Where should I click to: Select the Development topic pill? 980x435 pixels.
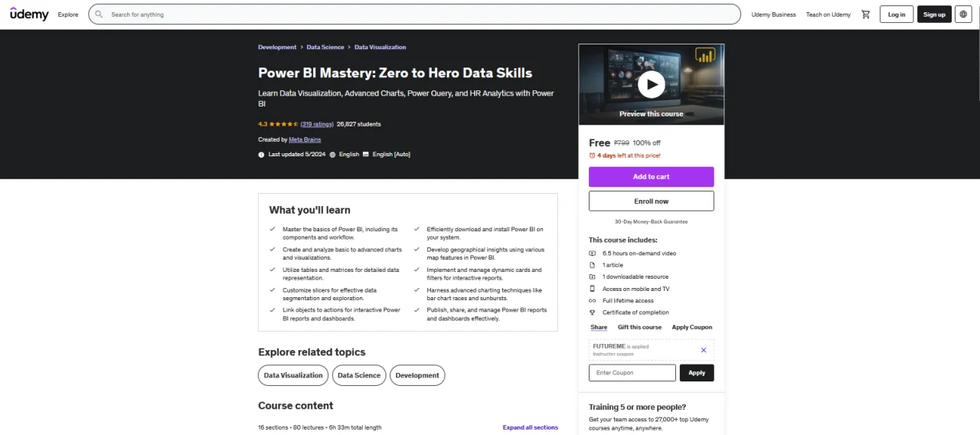click(x=417, y=375)
